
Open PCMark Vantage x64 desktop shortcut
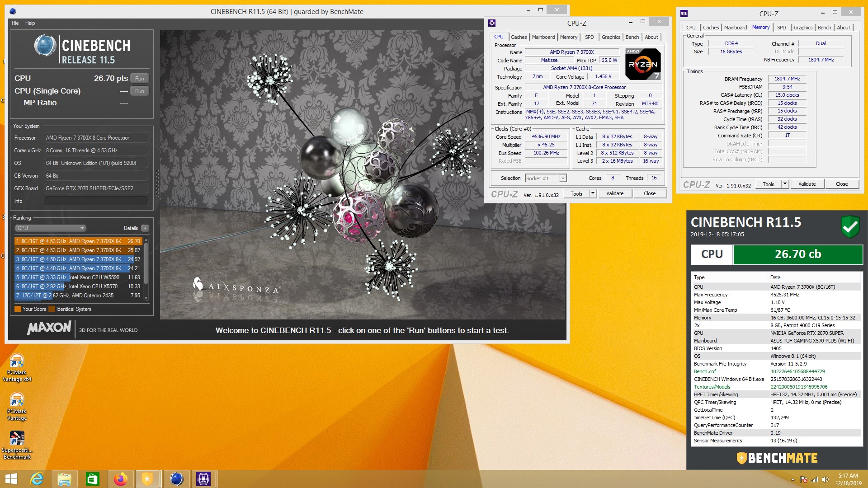17,367
